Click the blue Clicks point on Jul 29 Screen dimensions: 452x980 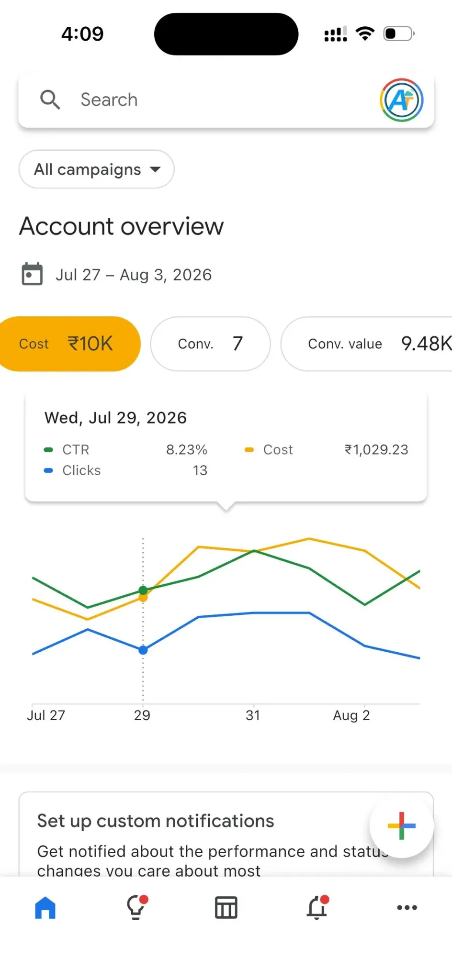pyautogui.click(x=143, y=650)
